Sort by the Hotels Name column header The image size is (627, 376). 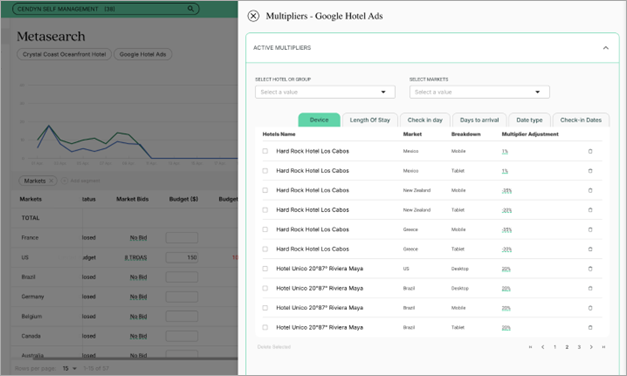(x=279, y=134)
